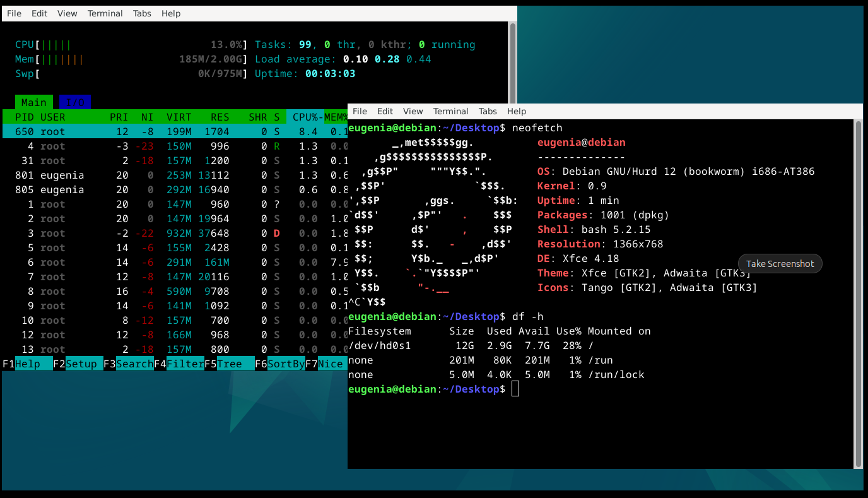This screenshot has height=498, width=868.
Task: Select the PID 13 root process row
Action: pos(175,349)
